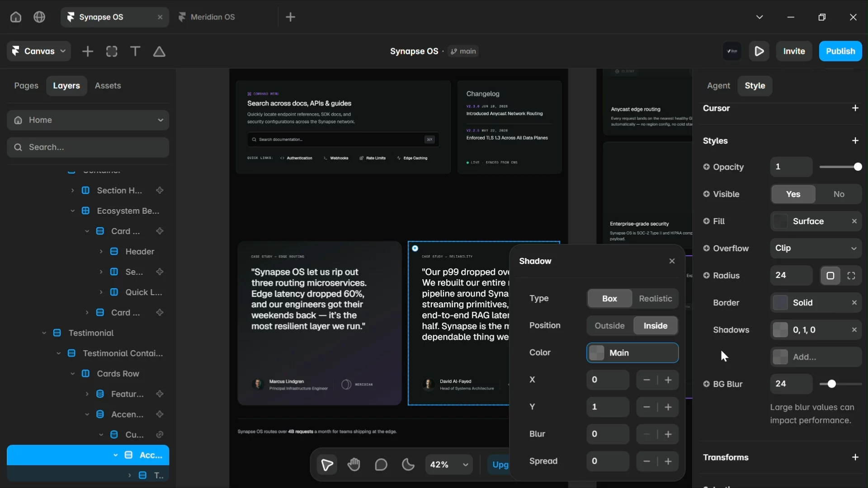Open the Main shadow color picker

pyautogui.click(x=632, y=353)
